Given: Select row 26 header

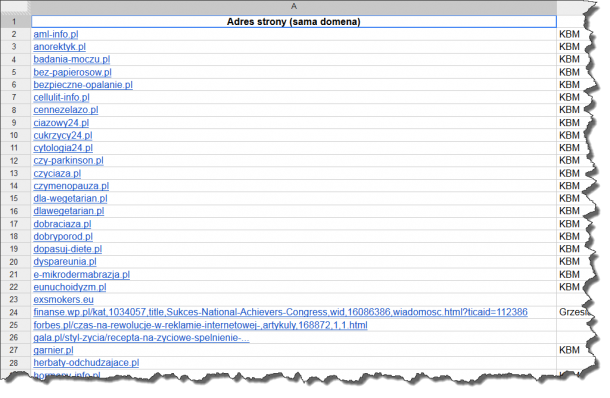Looking at the screenshot, I should (15, 337).
